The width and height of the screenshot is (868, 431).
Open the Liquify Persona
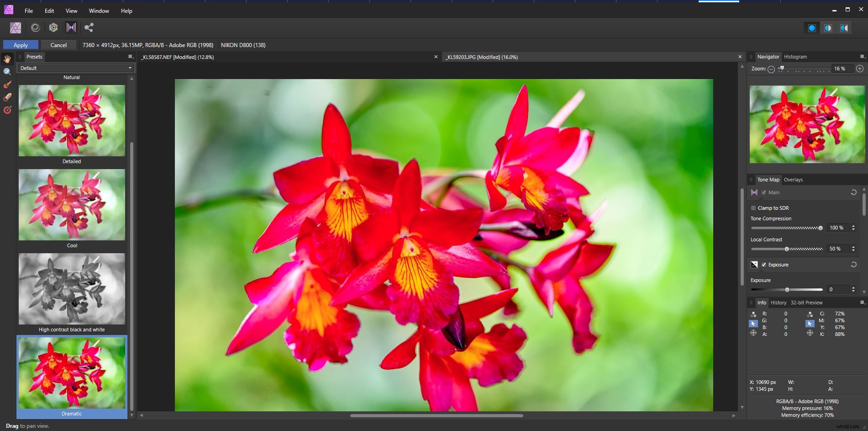click(35, 27)
